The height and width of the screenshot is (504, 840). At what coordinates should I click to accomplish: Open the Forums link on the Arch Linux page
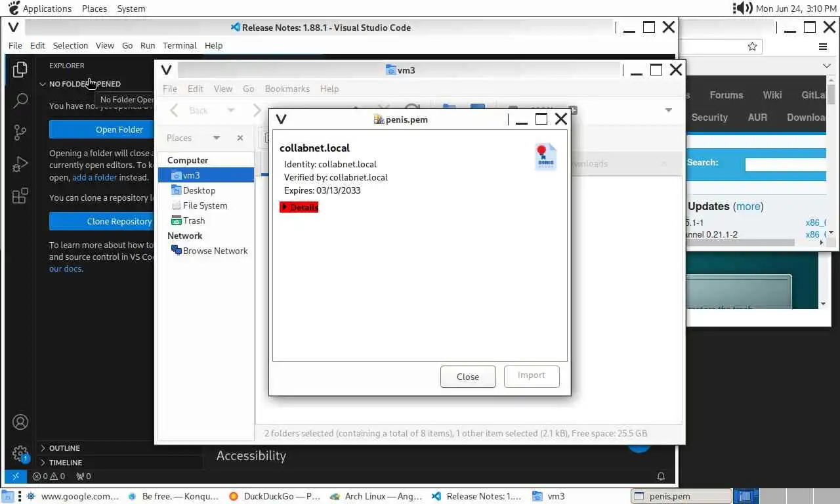coord(726,95)
